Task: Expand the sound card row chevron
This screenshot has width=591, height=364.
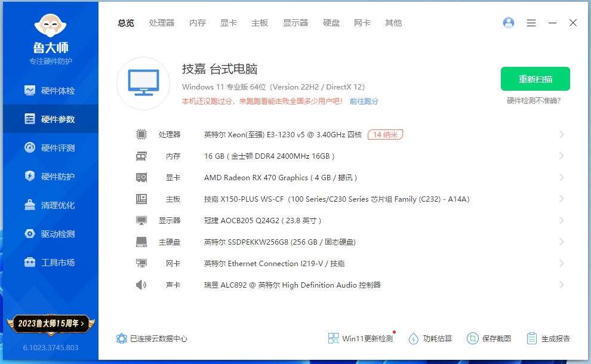Action: (x=561, y=285)
